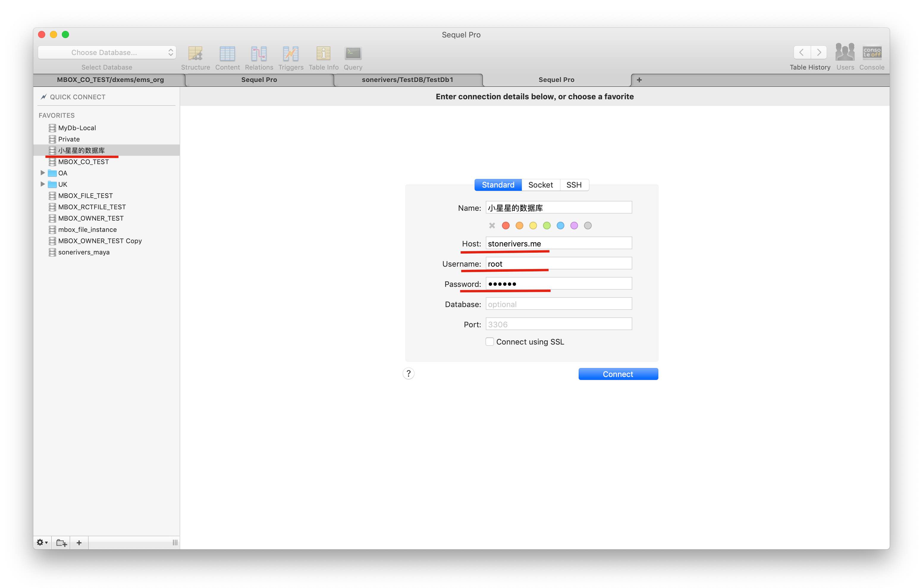Screen dimensions: 923x588
Task: Expand the OA folder
Action: [x=43, y=173]
